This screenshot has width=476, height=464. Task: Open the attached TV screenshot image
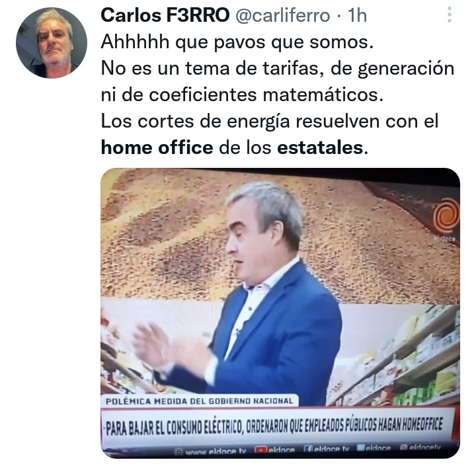(x=280, y=313)
